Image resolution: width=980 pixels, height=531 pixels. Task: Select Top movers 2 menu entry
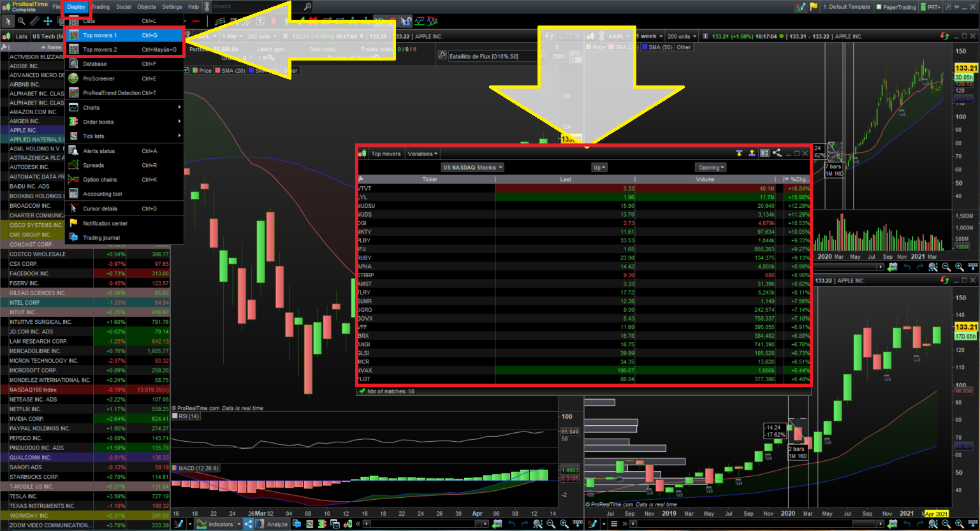[124, 50]
